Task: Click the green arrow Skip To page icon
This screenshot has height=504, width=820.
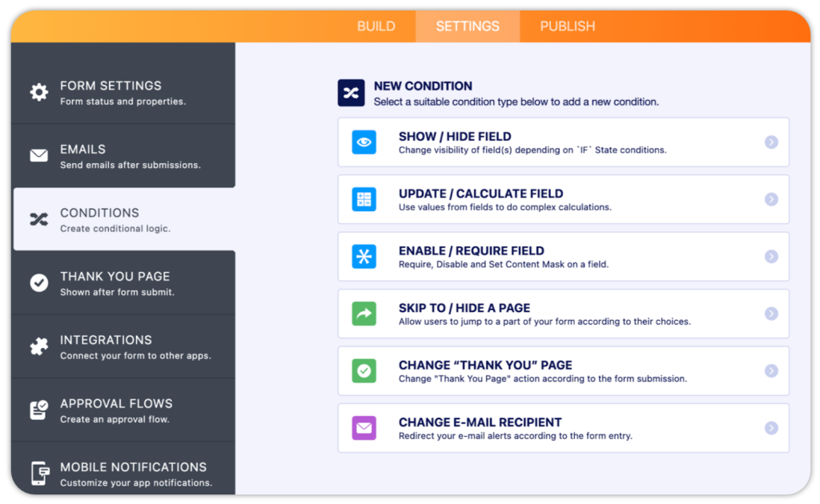Action: pos(364,314)
